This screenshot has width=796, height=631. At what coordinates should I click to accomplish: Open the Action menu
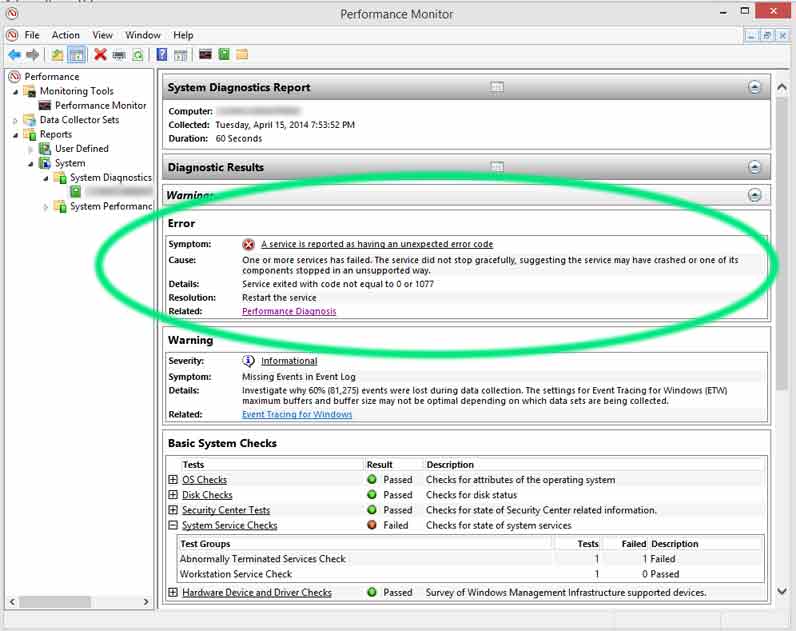click(x=65, y=35)
